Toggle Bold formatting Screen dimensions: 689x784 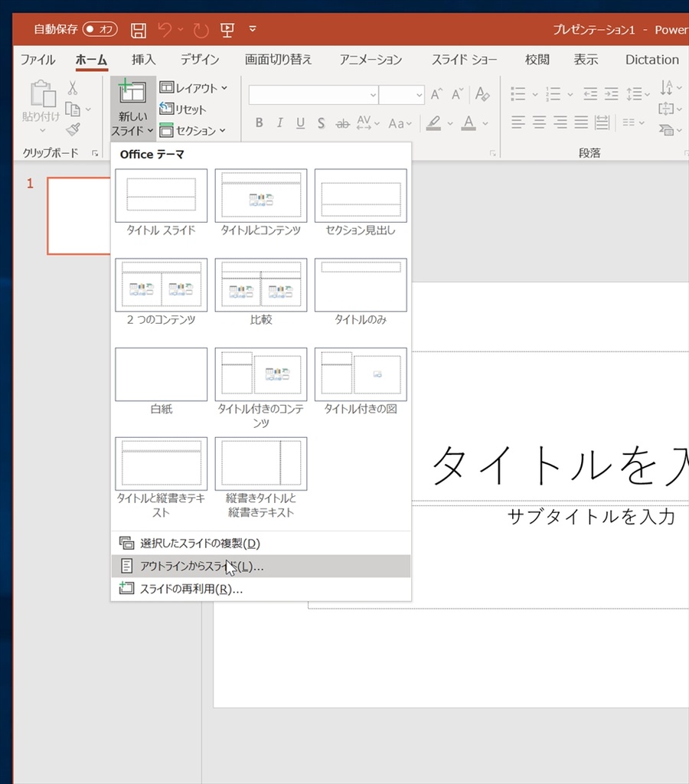[259, 122]
